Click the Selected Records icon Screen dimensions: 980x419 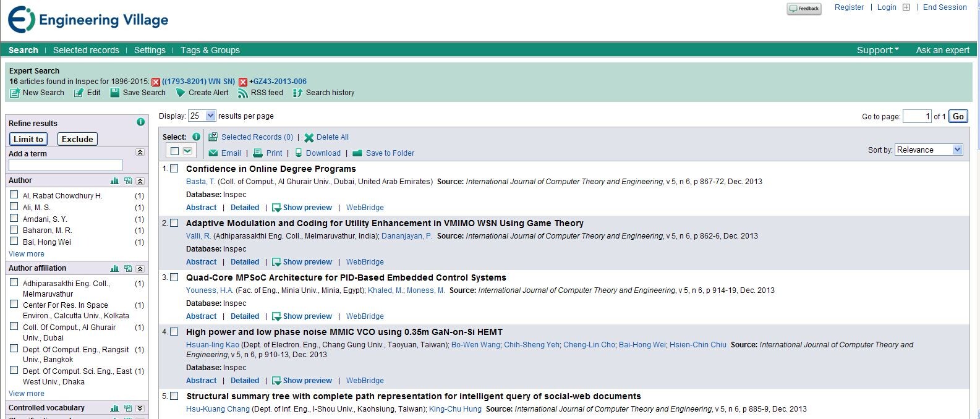[x=213, y=137]
